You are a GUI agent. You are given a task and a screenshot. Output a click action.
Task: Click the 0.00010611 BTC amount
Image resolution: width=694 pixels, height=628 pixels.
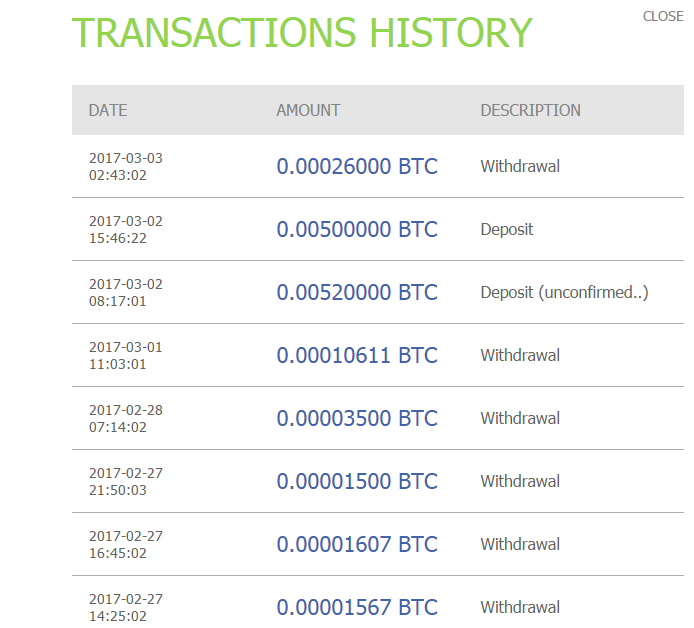click(x=357, y=355)
